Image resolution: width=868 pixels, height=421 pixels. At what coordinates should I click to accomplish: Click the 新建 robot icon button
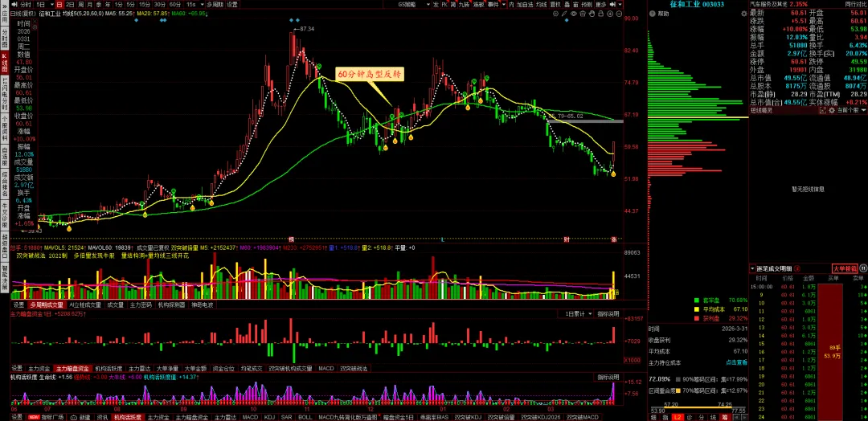click(x=80, y=417)
